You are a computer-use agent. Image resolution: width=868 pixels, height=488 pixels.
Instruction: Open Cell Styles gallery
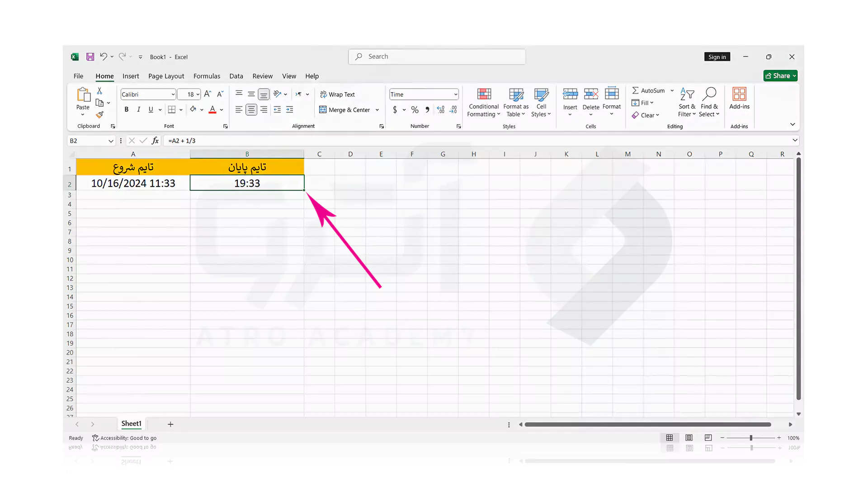541,103
